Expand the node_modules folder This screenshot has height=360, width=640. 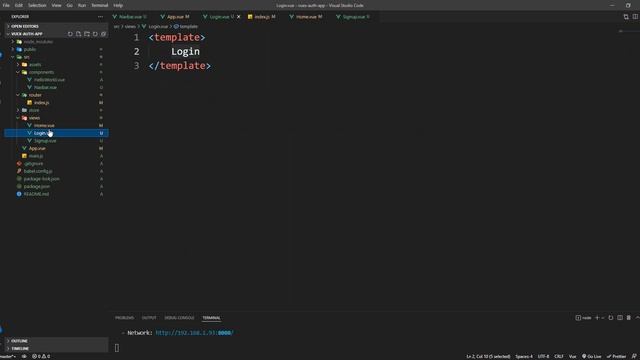point(56,42)
